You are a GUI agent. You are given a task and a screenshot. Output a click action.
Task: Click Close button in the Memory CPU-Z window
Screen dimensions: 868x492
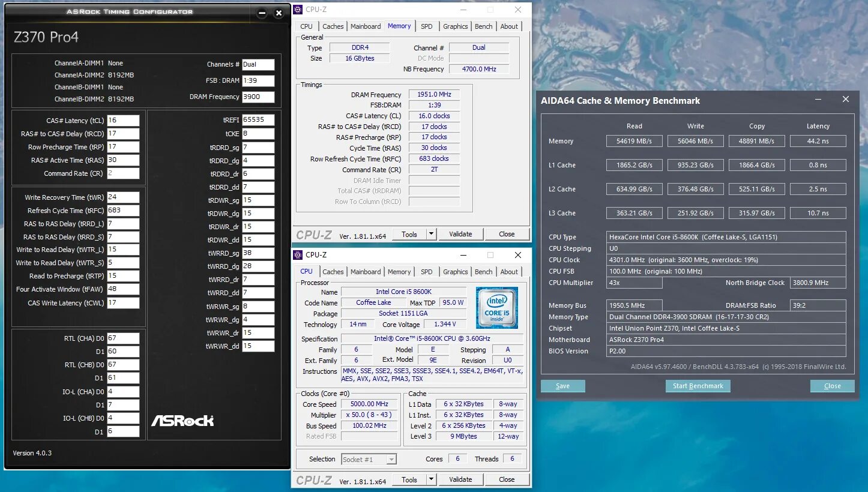(507, 234)
